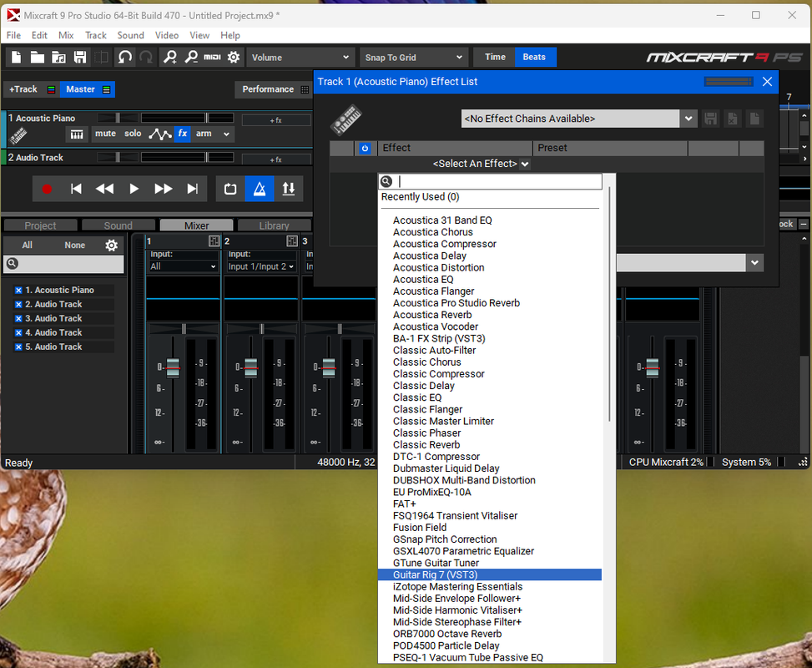Arm the Acoustic Piano track
812x668 pixels.
click(204, 134)
